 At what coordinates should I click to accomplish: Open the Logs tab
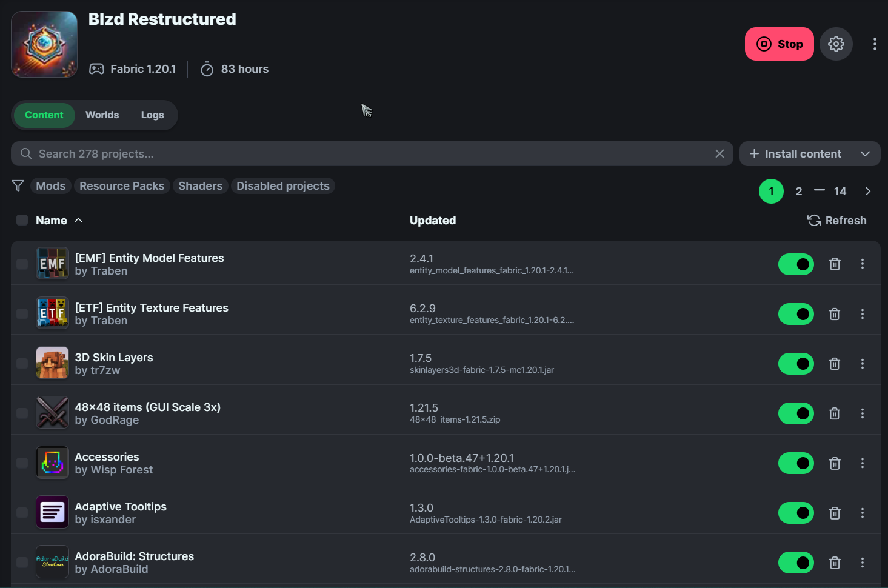click(x=152, y=115)
